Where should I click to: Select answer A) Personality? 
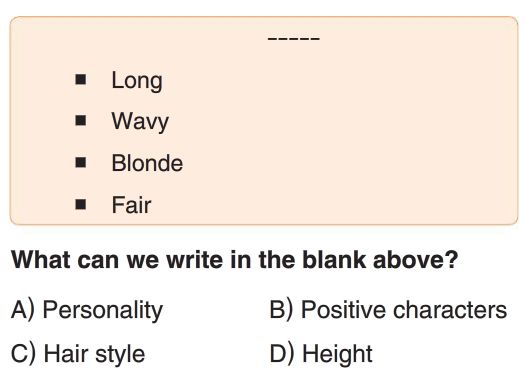[87, 310]
